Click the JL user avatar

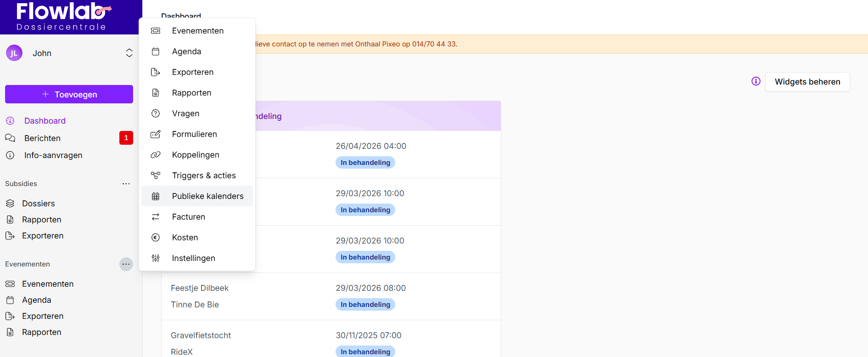point(14,53)
